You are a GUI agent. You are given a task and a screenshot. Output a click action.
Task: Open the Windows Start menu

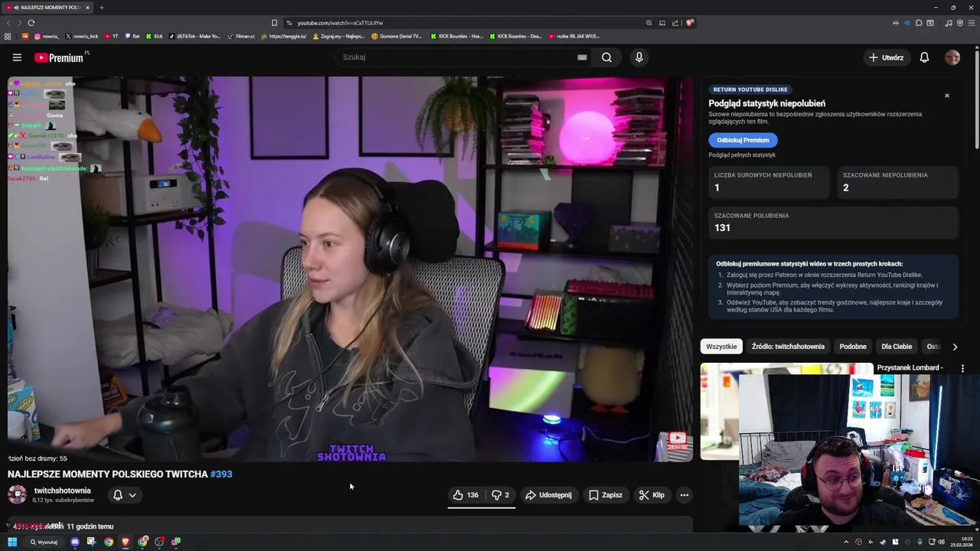(12, 542)
